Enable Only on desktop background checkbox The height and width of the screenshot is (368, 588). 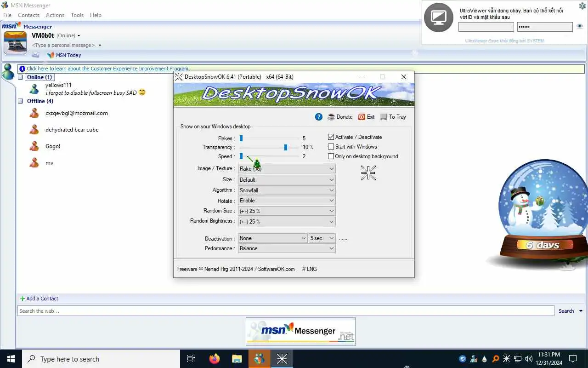(331, 156)
